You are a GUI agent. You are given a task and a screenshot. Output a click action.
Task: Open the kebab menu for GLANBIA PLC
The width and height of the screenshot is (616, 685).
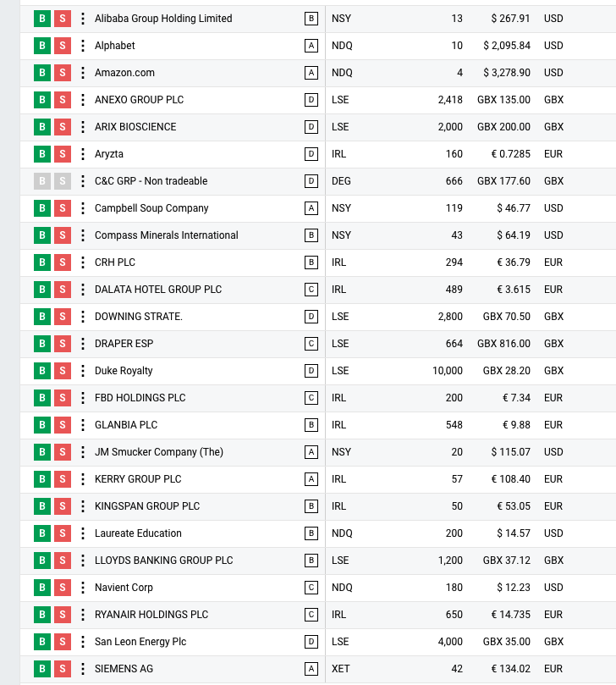83,424
